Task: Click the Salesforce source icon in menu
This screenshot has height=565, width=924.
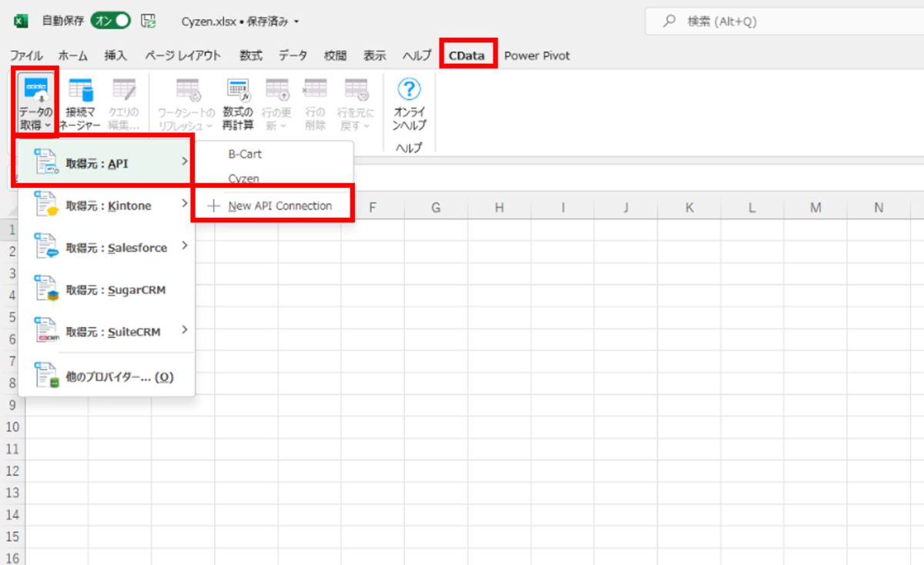Action: pos(46,247)
